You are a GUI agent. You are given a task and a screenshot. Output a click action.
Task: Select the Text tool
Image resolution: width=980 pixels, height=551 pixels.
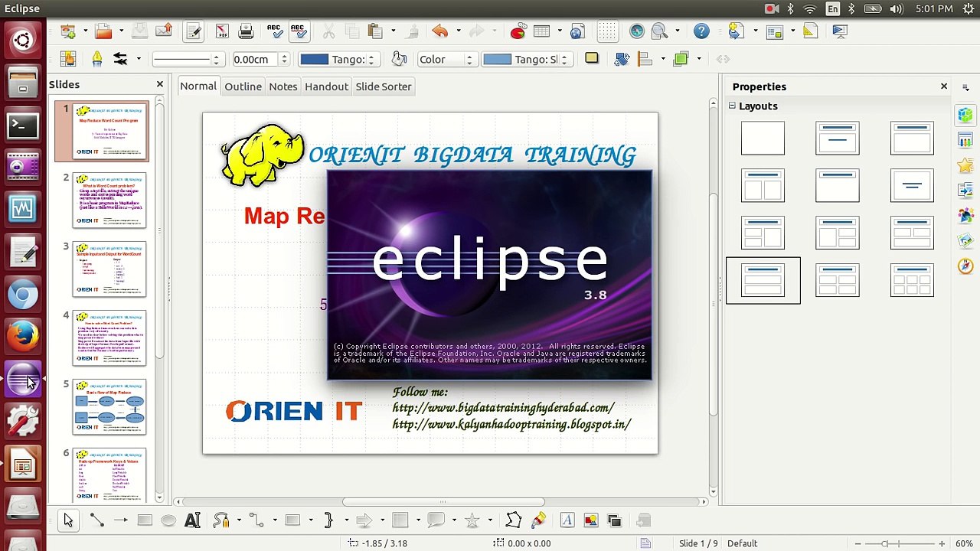click(x=192, y=520)
